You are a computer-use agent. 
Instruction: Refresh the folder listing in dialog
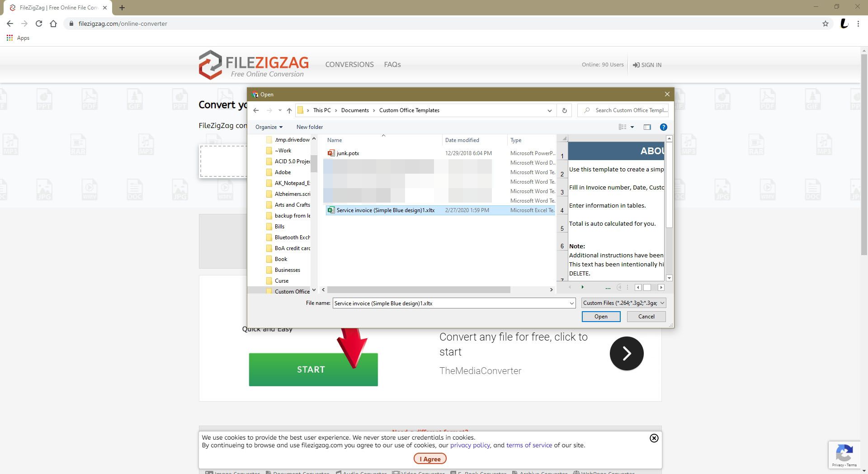point(564,110)
